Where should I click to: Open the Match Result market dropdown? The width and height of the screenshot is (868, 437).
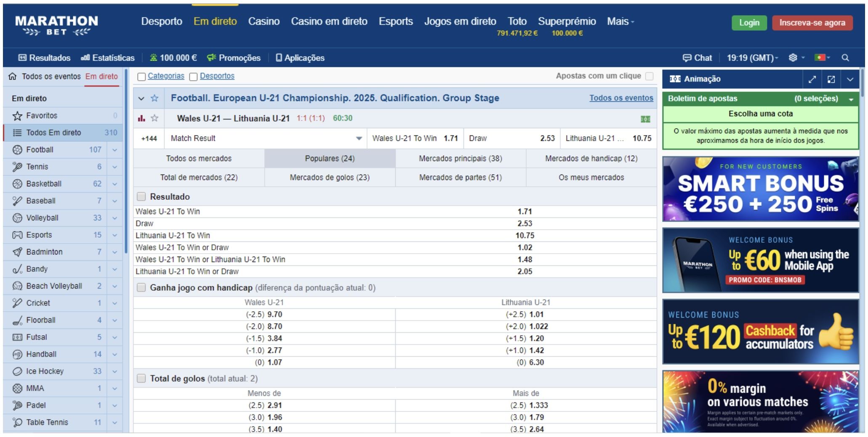(359, 138)
